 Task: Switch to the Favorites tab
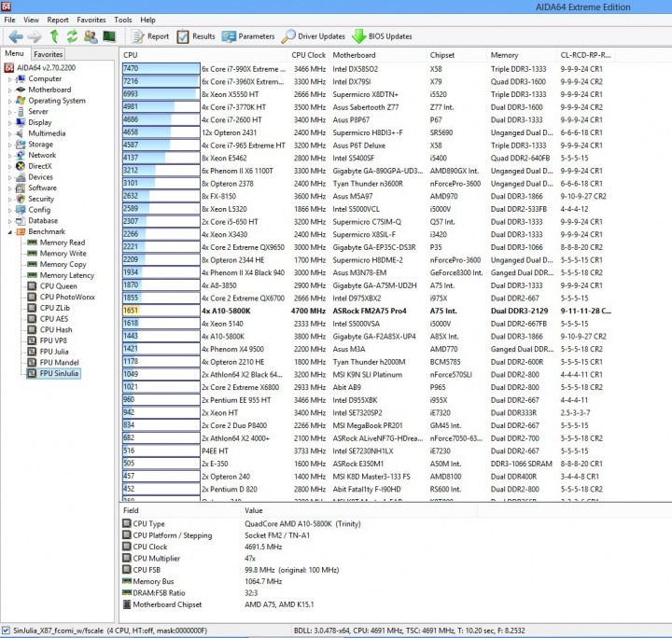48,54
